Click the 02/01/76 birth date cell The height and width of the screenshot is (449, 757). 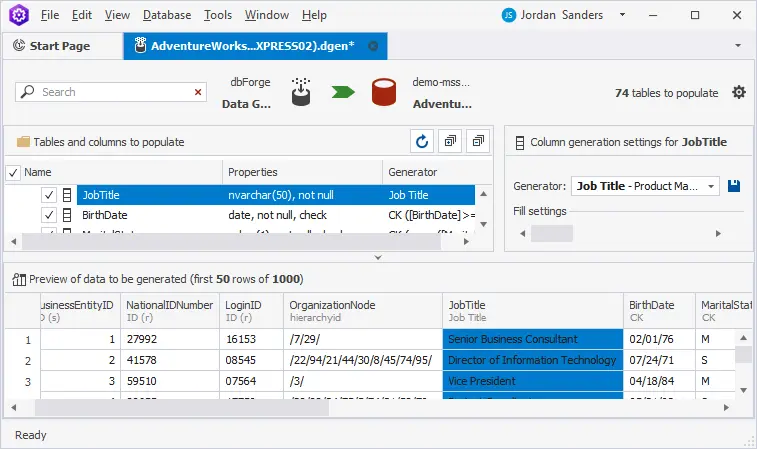tap(659, 339)
